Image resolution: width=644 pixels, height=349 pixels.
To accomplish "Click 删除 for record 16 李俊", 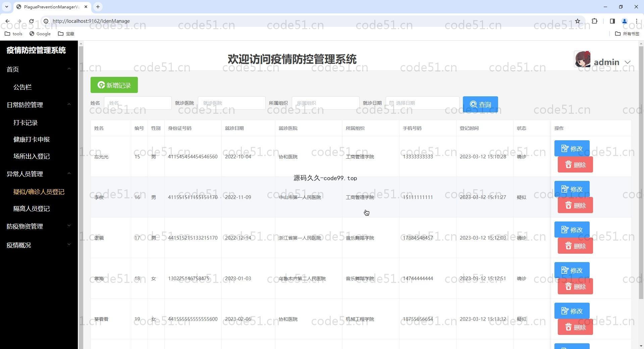I will pyautogui.click(x=575, y=205).
